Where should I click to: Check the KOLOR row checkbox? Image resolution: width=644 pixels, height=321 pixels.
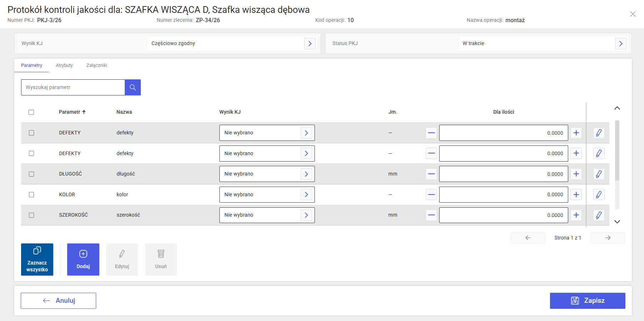[31, 194]
